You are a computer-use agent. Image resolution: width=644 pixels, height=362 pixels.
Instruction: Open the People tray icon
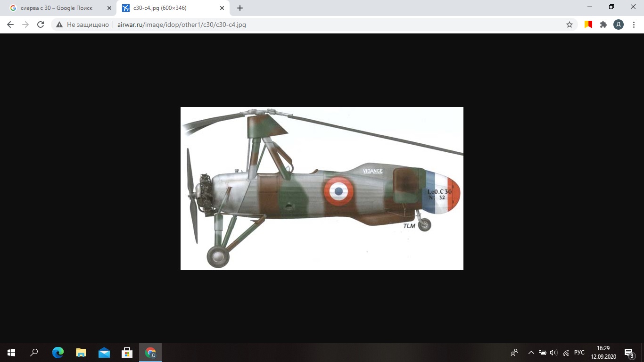[514, 353]
